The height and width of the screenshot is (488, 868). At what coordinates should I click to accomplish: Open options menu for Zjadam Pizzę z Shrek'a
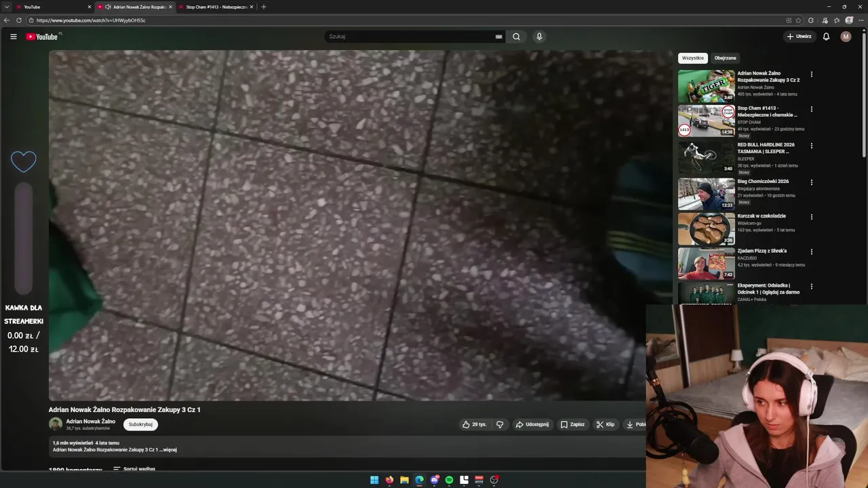pyautogui.click(x=811, y=251)
